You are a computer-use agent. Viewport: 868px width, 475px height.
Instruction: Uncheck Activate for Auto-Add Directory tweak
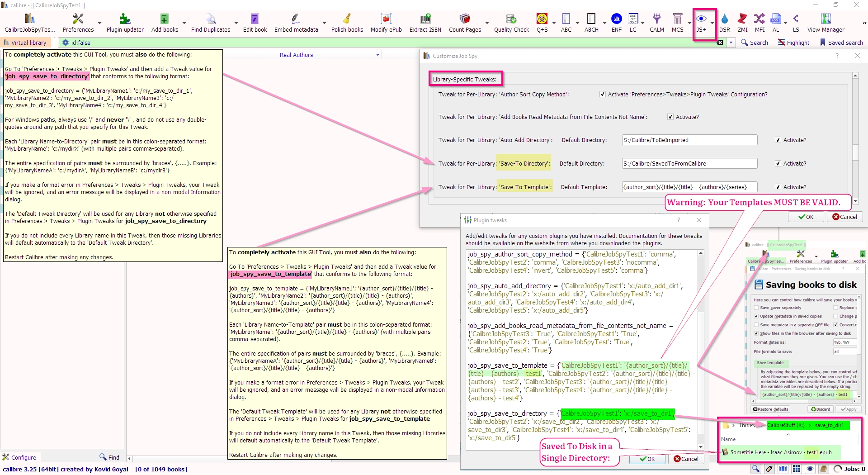click(x=778, y=140)
